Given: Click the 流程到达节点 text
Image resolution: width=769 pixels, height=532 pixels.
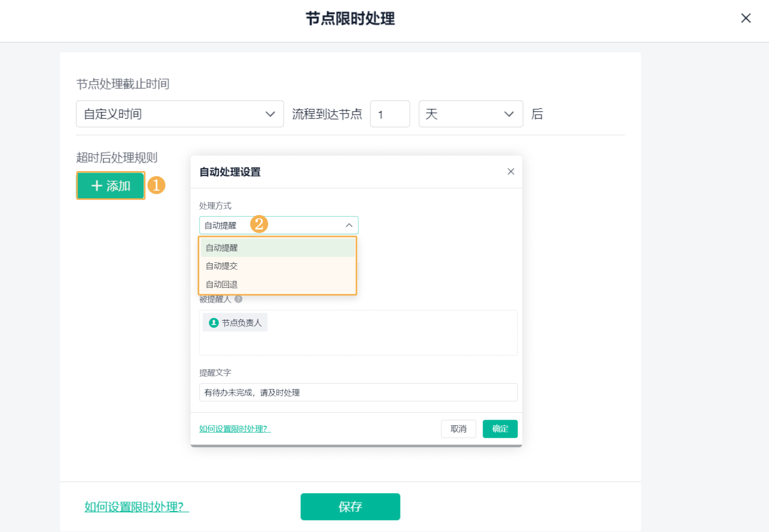Looking at the screenshot, I should (x=327, y=114).
